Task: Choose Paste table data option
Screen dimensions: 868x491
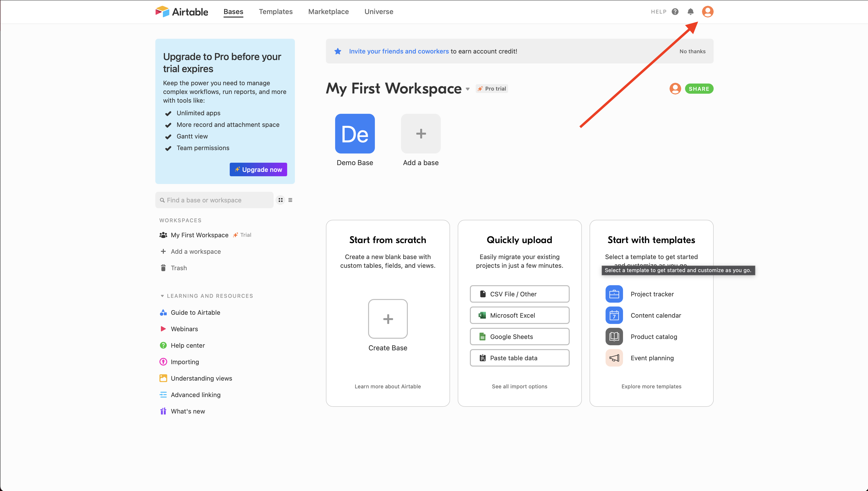Action: tap(519, 358)
